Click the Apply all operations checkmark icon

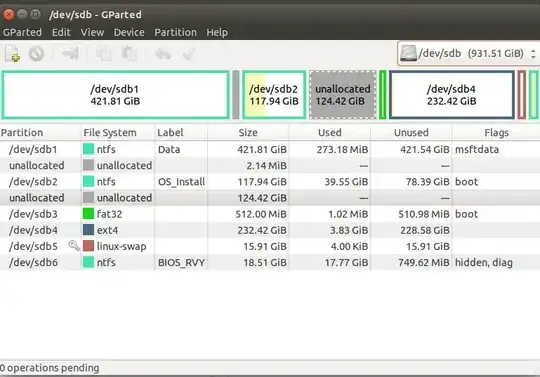pyautogui.click(x=189, y=54)
